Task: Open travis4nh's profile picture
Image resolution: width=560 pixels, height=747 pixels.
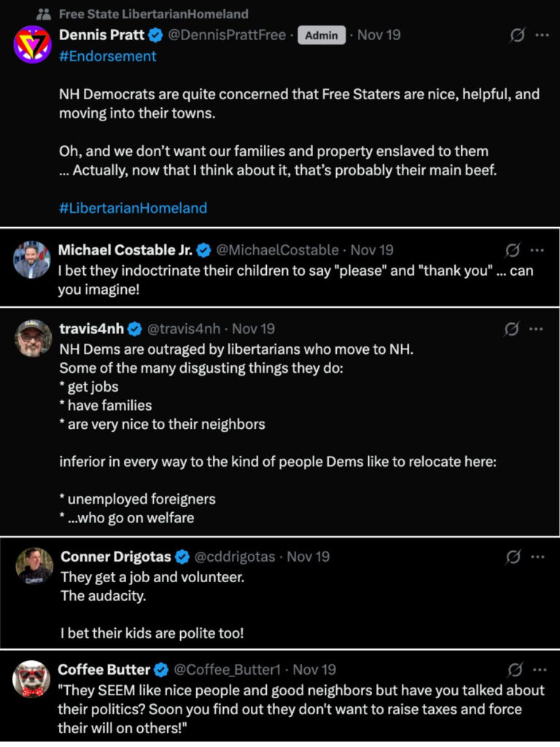Action: click(33, 338)
